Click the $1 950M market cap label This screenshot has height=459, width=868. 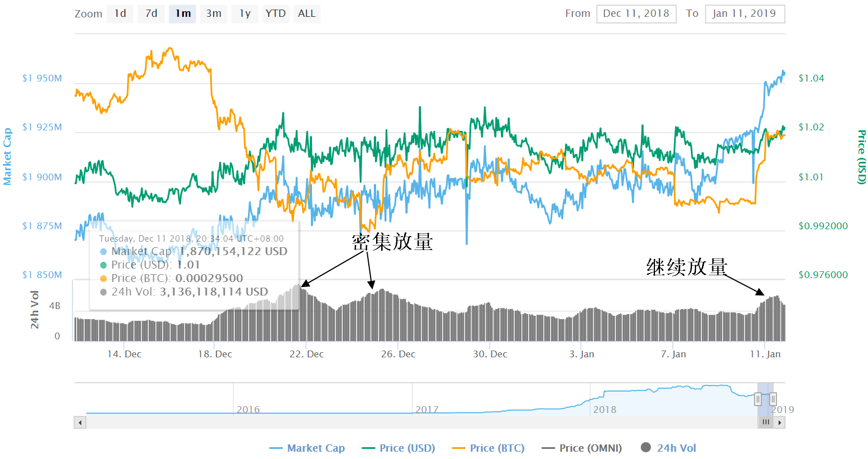pos(42,78)
